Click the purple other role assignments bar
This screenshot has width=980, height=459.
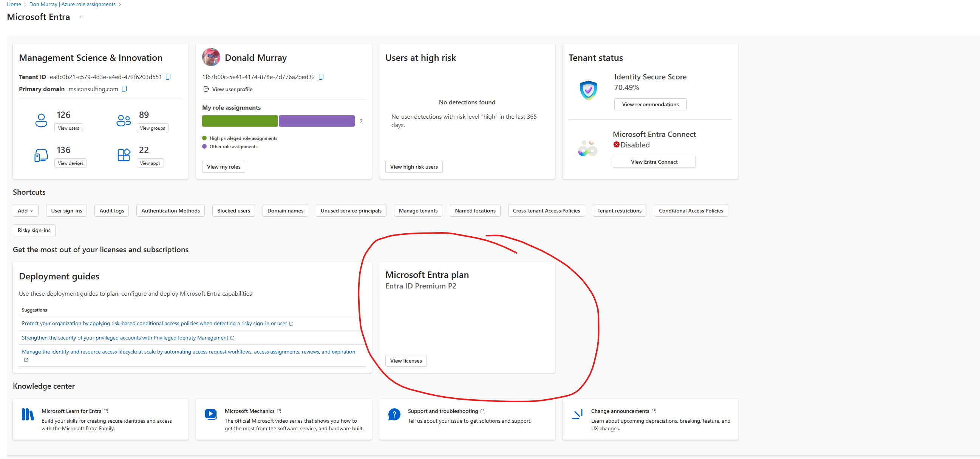[317, 121]
